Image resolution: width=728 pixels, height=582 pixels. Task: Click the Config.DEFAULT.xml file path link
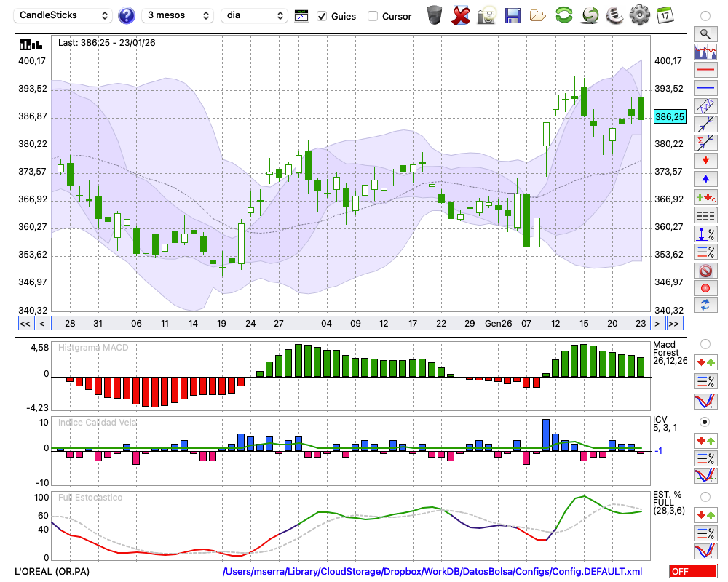coord(432,572)
